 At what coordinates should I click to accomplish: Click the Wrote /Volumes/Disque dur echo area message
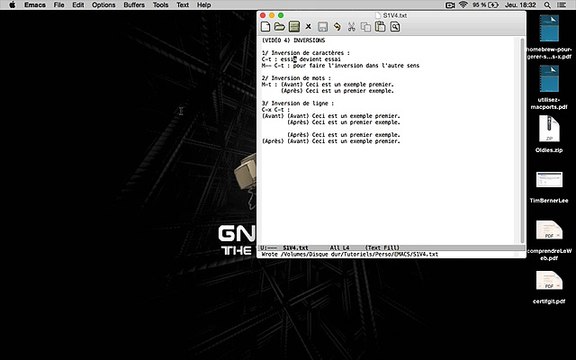pos(350,254)
